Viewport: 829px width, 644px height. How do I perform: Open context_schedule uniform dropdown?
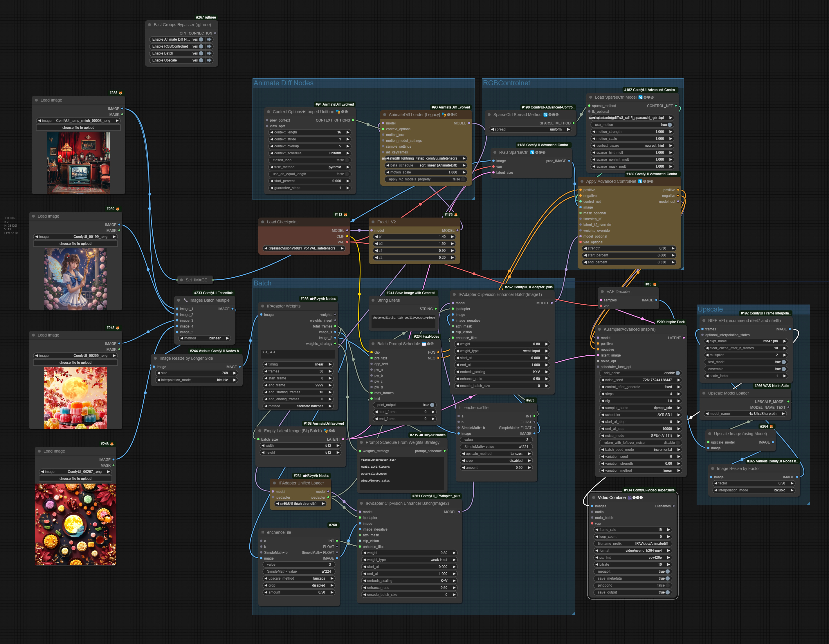click(x=310, y=153)
